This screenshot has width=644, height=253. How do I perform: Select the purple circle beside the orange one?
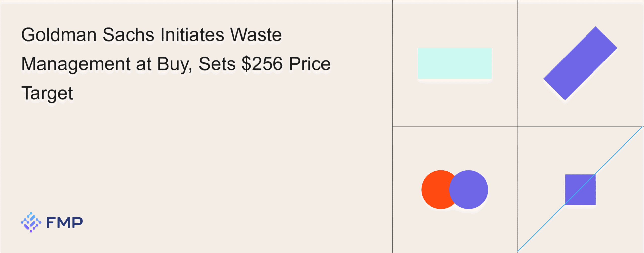tap(471, 190)
